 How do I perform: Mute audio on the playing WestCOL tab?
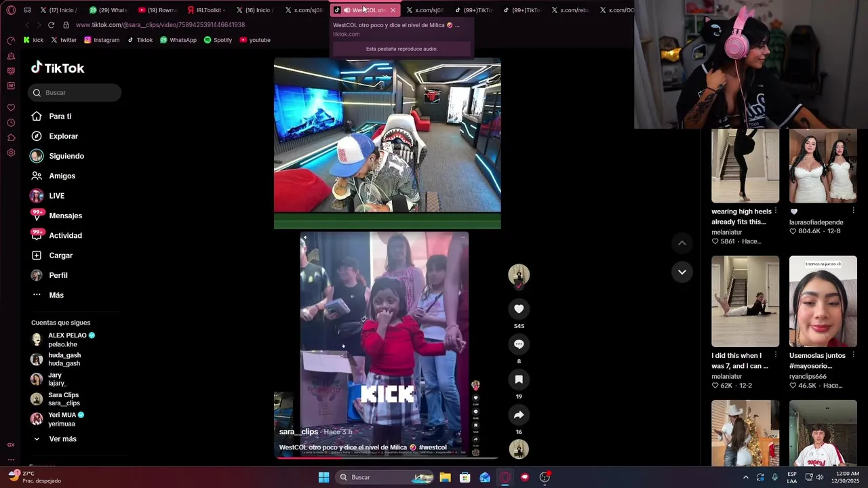click(x=347, y=10)
